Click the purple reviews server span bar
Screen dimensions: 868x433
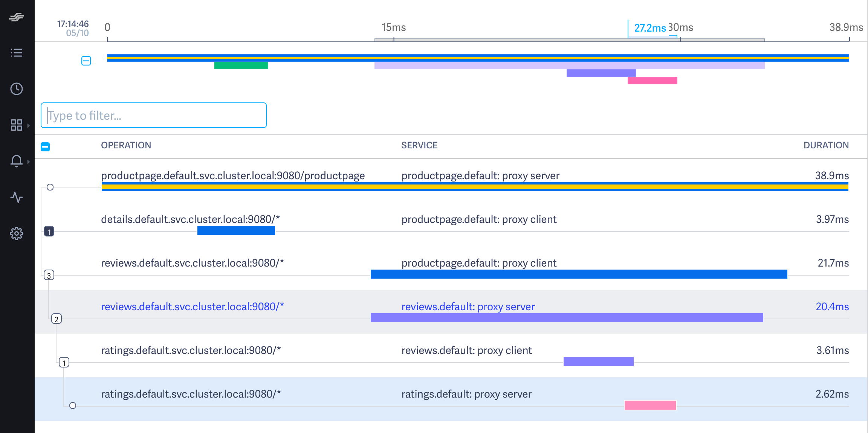coord(567,318)
